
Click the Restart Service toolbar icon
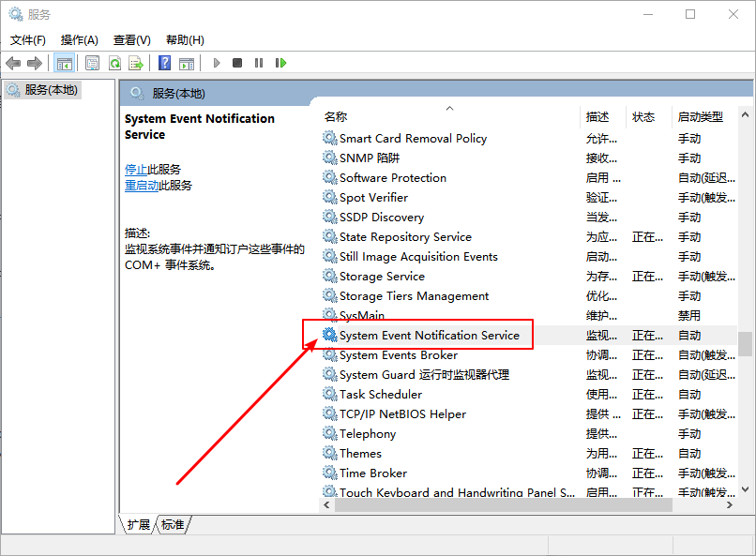point(280,63)
